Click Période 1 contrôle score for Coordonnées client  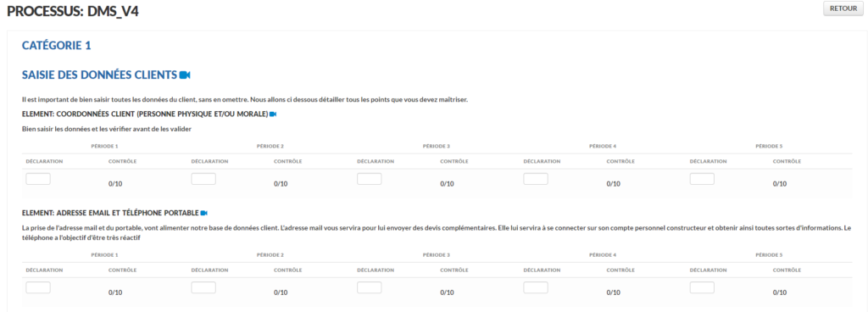[x=115, y=184]
